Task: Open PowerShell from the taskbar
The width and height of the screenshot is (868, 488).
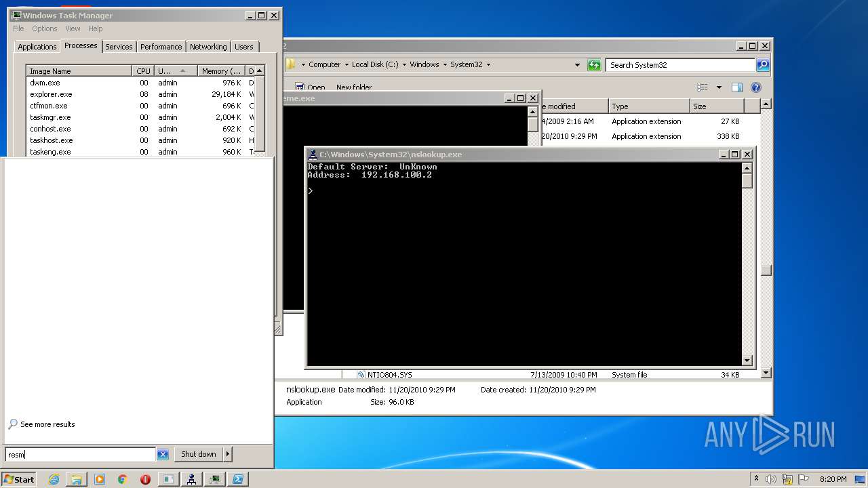Action: point(238,479)
